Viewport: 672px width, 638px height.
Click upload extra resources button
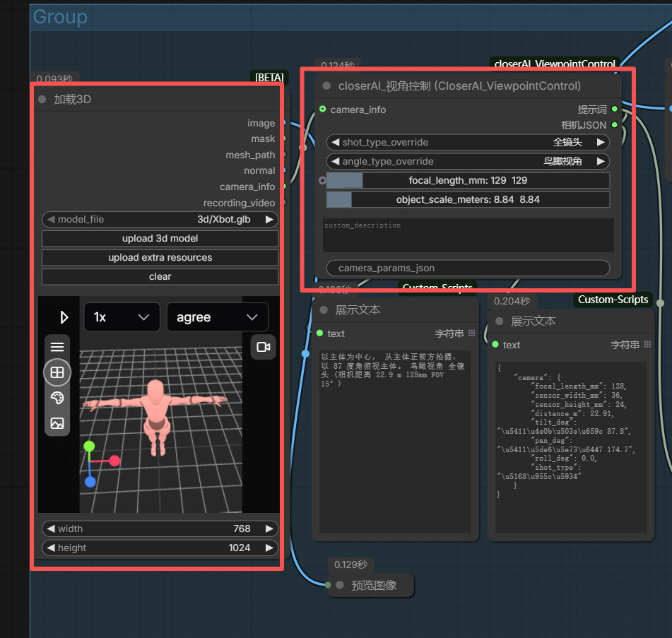pyautogui.click(x=160, y=257)
